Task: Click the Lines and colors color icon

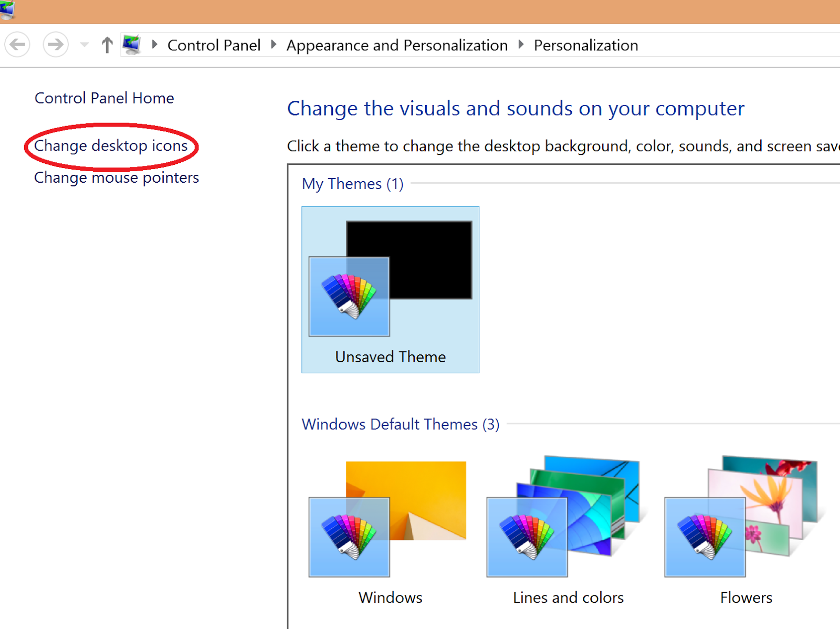Action: coord(527,537)
